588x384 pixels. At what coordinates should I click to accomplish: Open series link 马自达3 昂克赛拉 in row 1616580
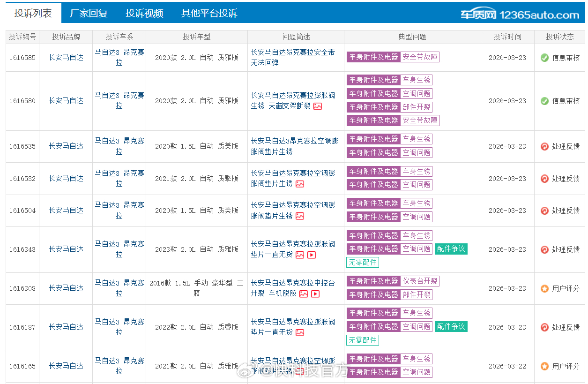pos(119,101)
